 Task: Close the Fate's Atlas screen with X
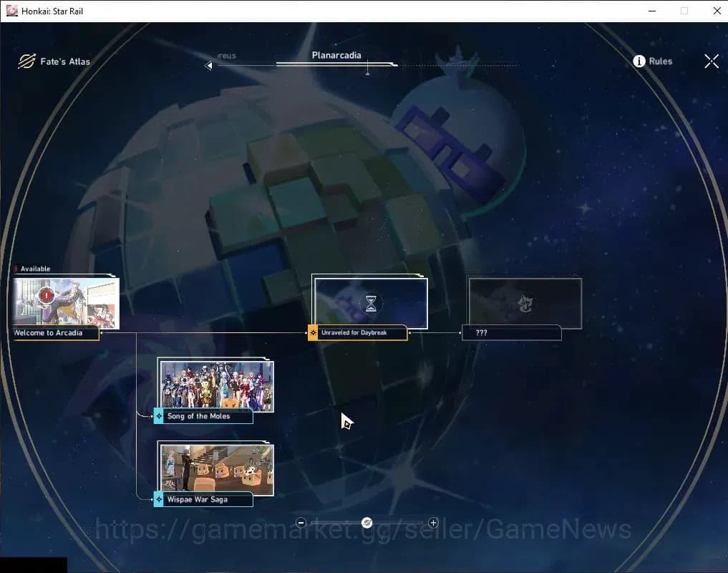pos(712,62)
